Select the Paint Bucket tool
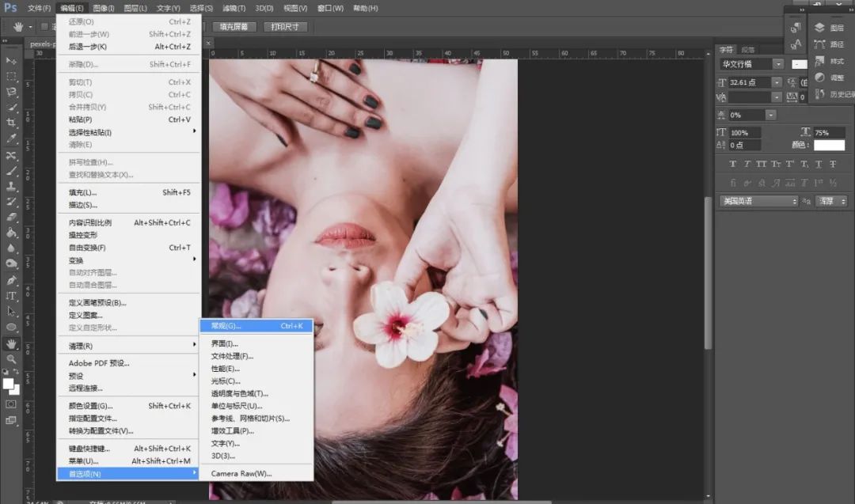 (11, 233)
